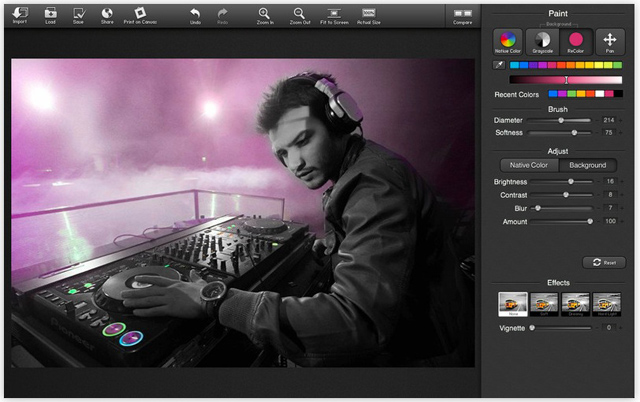The image size is (640, 402).
Task: Choose the green swatch at palette end
Action: coord(617,65)
